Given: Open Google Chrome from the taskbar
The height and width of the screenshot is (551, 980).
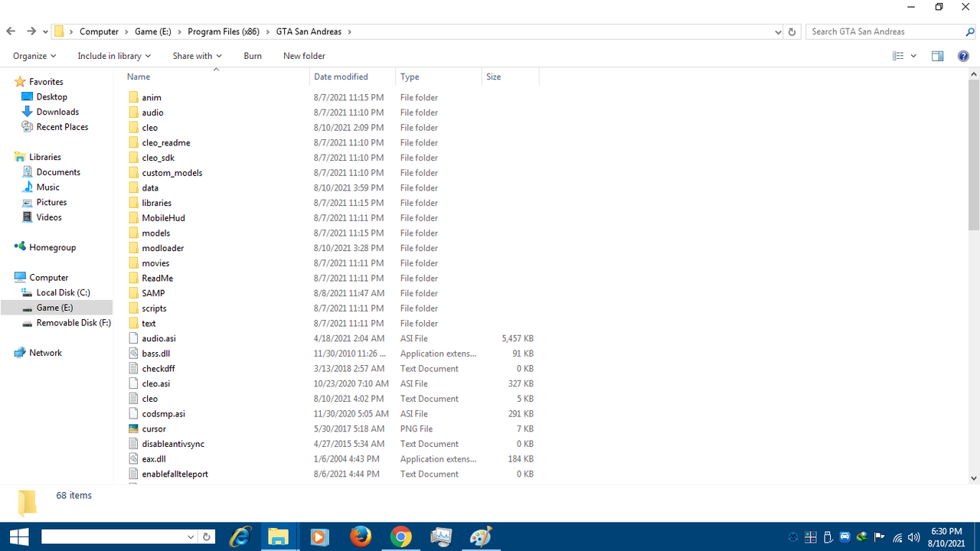Looking at the screenshot, I should (x=400, y=536).
